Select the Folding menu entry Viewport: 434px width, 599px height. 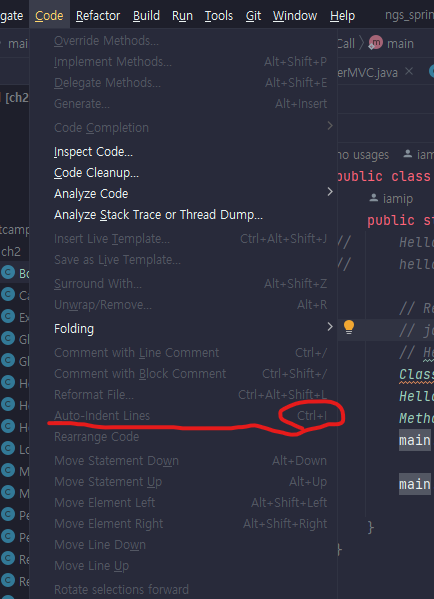(183, 329)
